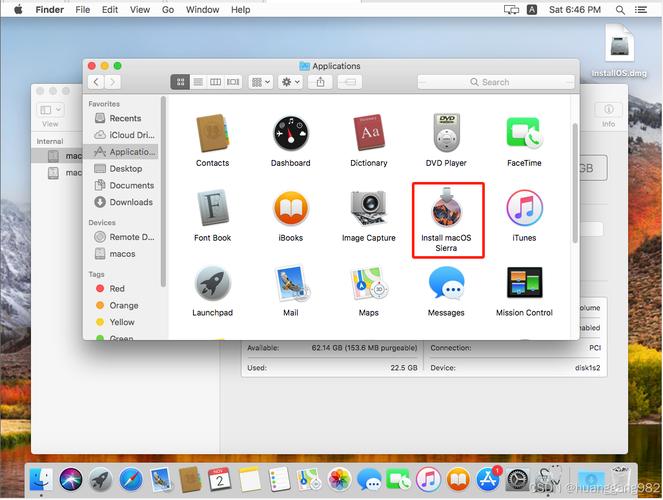The height and width of the screenshot is (500, 663).
Task: Open App Store in the Dock
Action: pyautogui.click(x=488, y=479)
